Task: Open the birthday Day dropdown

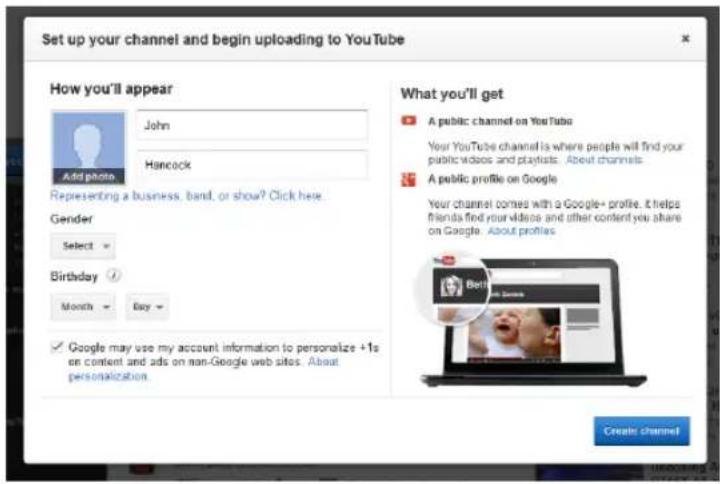Action: [x=147, y=307]
